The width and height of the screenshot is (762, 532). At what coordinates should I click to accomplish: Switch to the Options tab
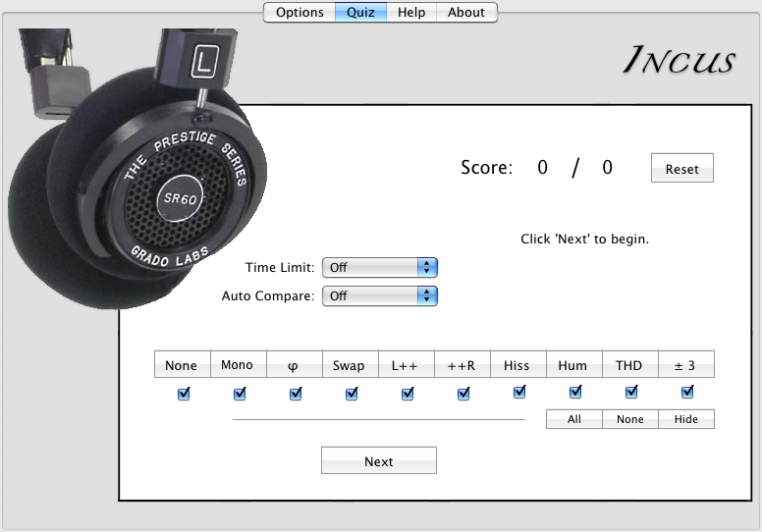point(299,12)
